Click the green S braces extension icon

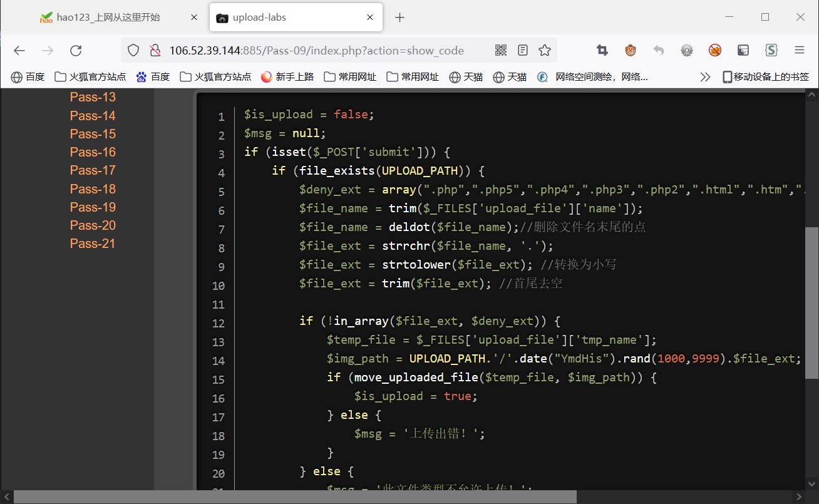click(x=771, y=51)
